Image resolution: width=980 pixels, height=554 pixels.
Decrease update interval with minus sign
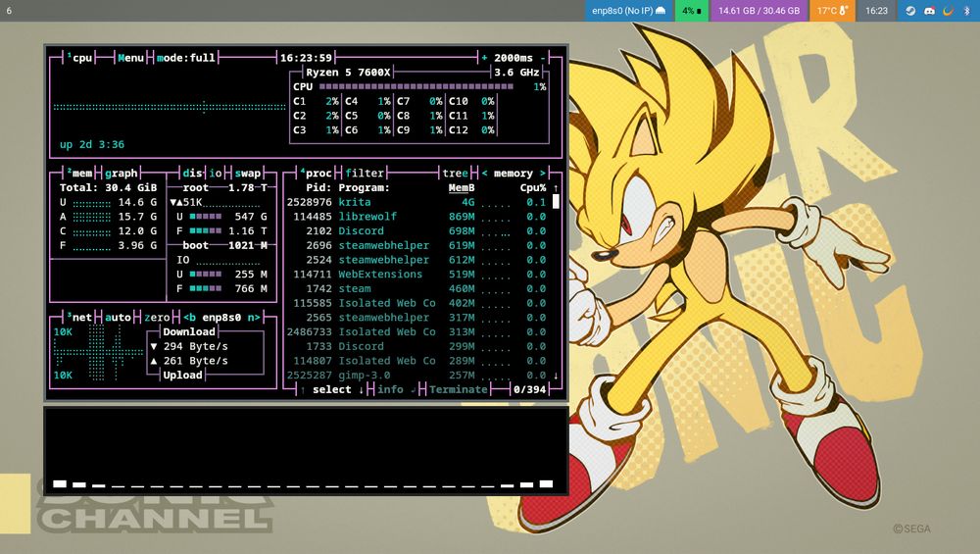coord(543,58)
